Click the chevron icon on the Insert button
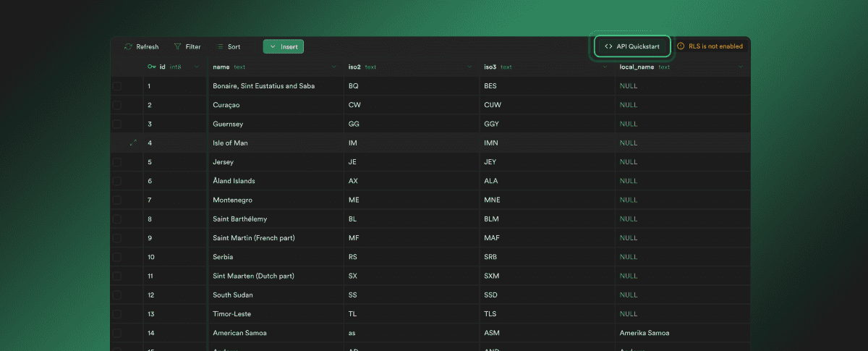This screenshot has width=868, height=351. (273, 47)
